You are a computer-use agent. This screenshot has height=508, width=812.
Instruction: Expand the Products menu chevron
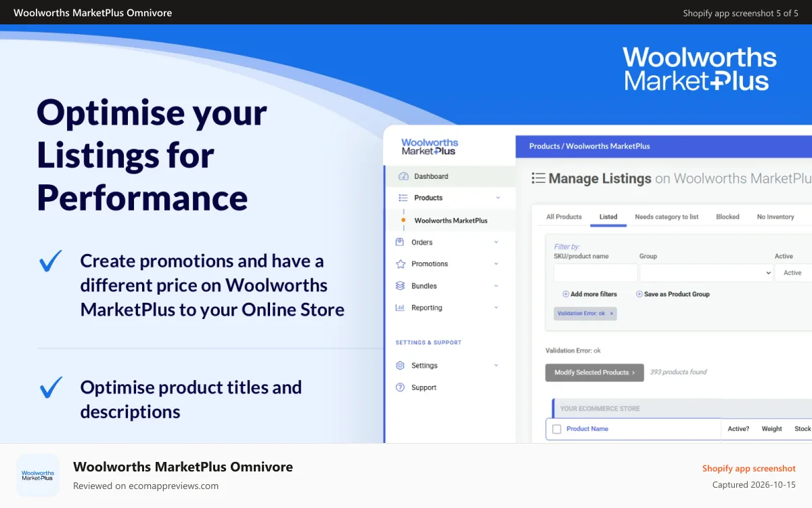point(498,198)
